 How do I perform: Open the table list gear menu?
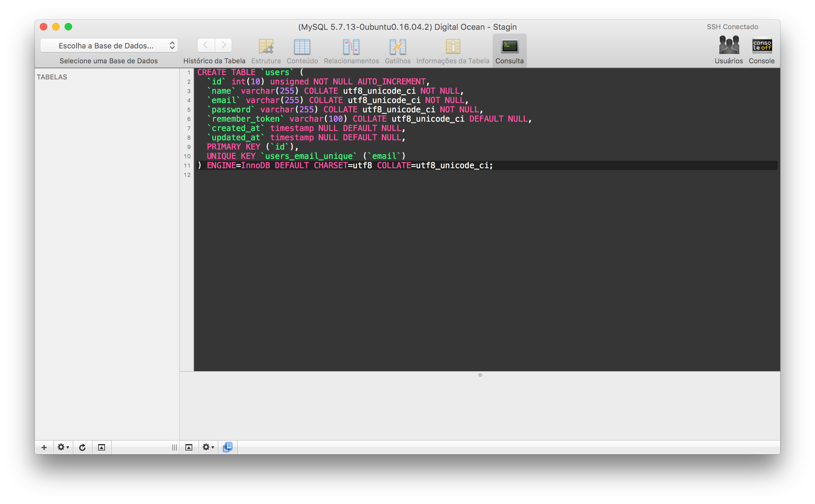point(63,447)
